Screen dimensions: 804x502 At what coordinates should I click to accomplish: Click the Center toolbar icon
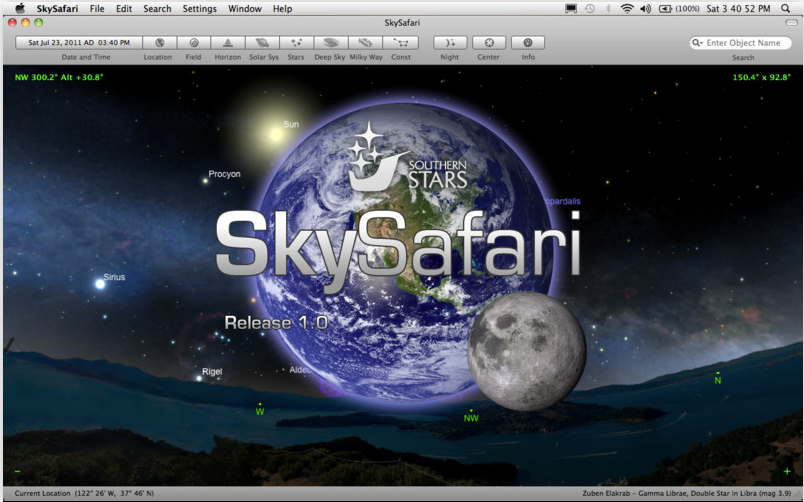489,43
